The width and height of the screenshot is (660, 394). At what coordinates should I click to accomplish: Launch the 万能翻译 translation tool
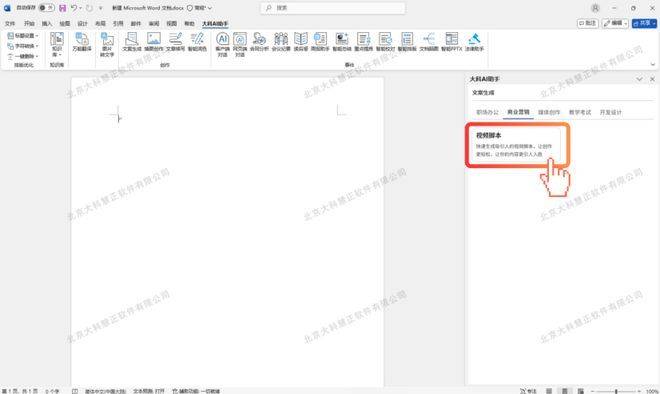pos(82,42)
